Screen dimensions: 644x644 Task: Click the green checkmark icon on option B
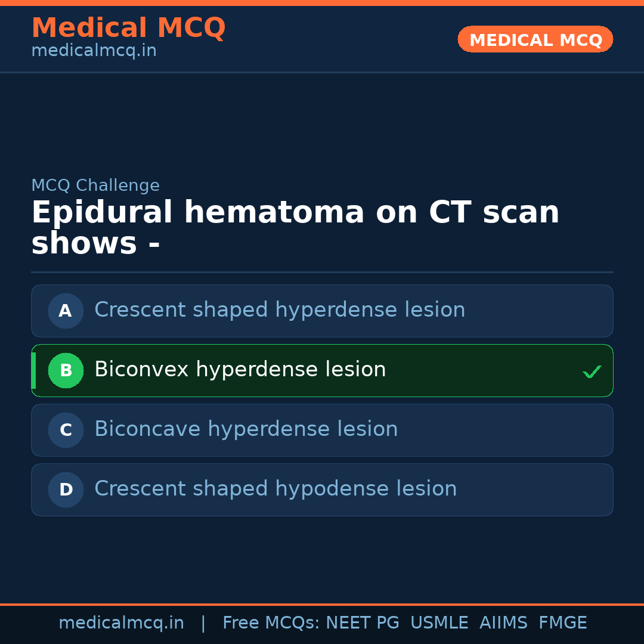[x=592, y=371]
